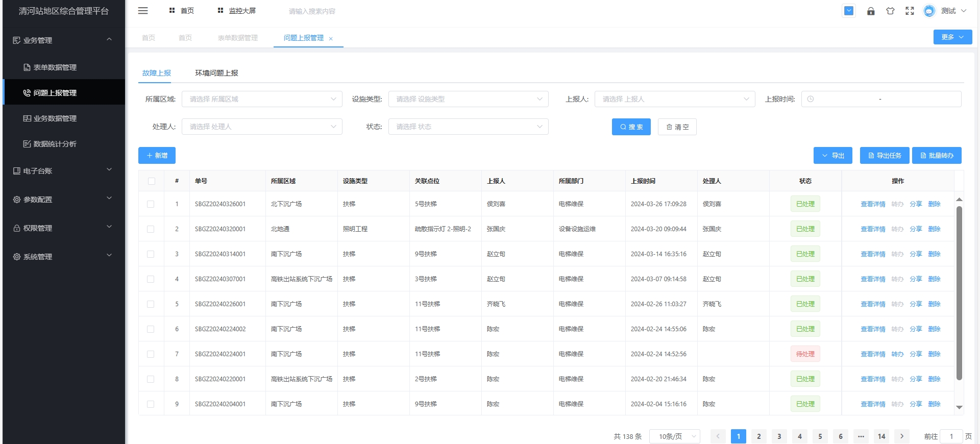Click the 参数配置 gear icon
This screenshot has width=980, height=444.
17,200
